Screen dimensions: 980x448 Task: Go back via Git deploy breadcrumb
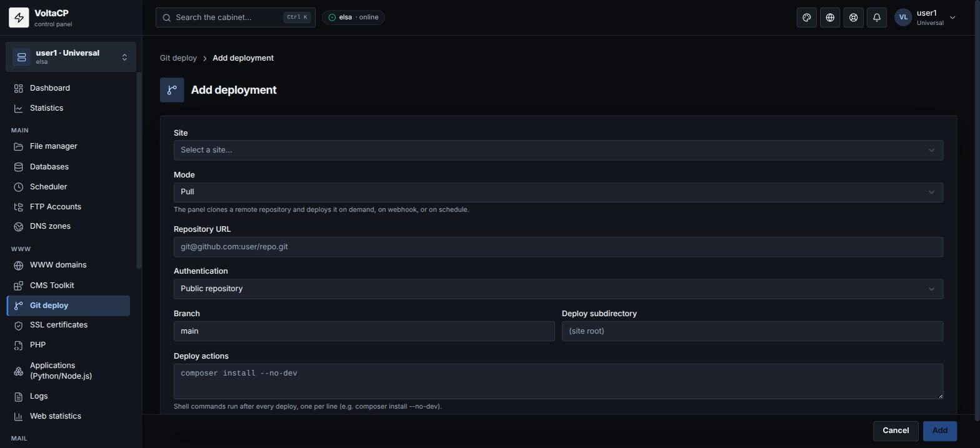[178, 58]
